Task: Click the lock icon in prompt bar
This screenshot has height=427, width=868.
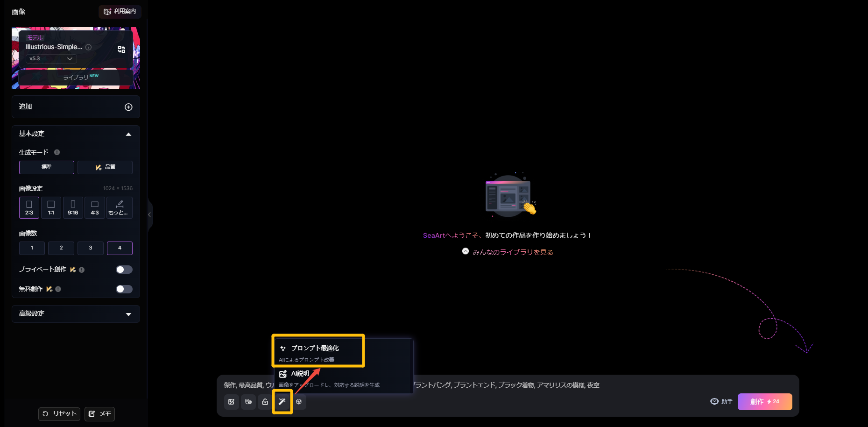Action: click(265, 402)
